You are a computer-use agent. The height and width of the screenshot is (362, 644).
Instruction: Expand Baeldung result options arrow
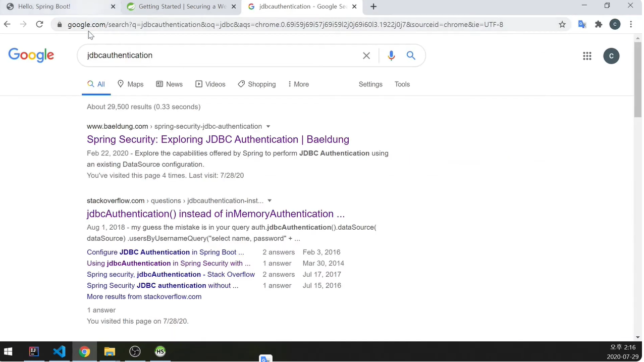(x=269, y=127)
